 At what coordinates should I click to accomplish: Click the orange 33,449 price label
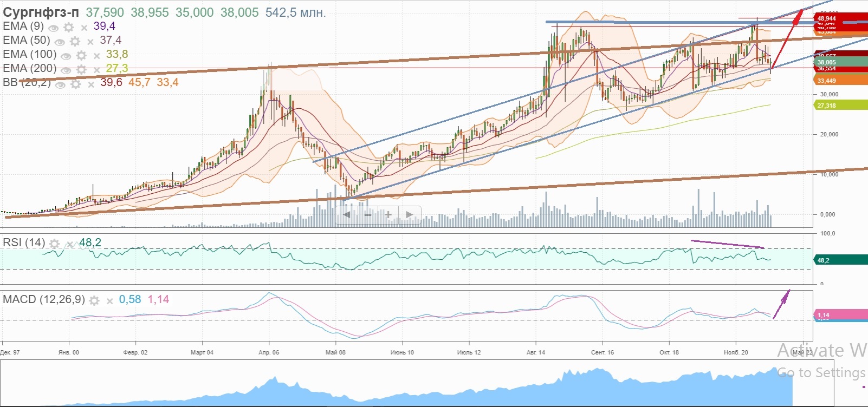coord(841,80)
